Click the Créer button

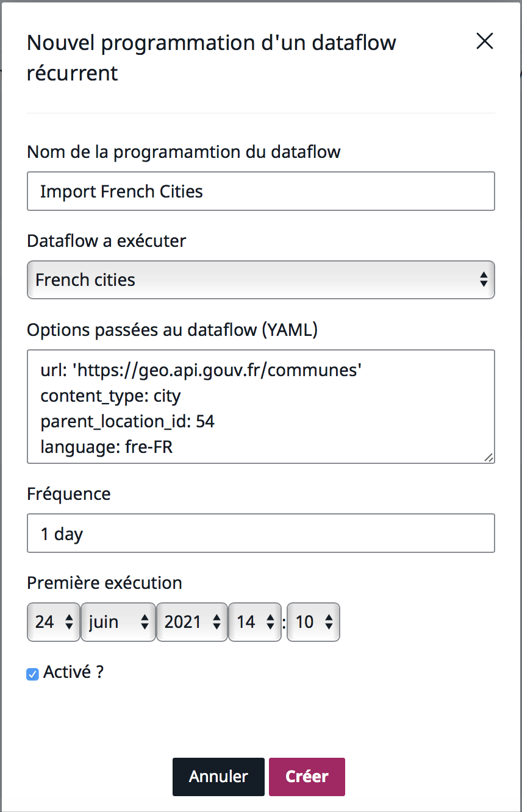pyautogui.click(x=307, y=777)
